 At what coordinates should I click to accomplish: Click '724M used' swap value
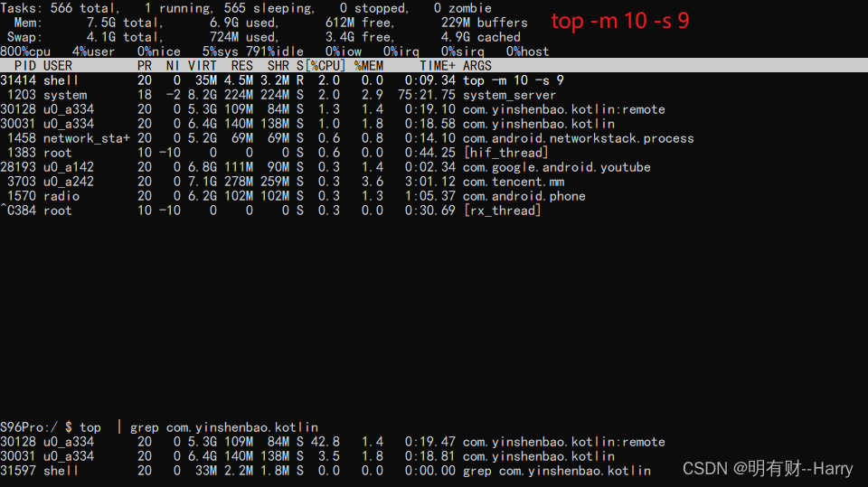coord(243,37)
